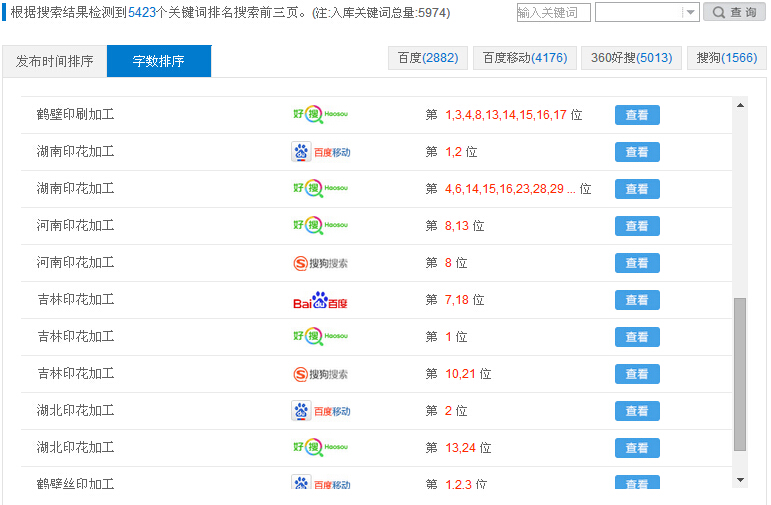Select the 字数排序 tab
Image resolution: width=771 pixels, height=505 pixels.
pyautogui.click(x=159, y=61)
